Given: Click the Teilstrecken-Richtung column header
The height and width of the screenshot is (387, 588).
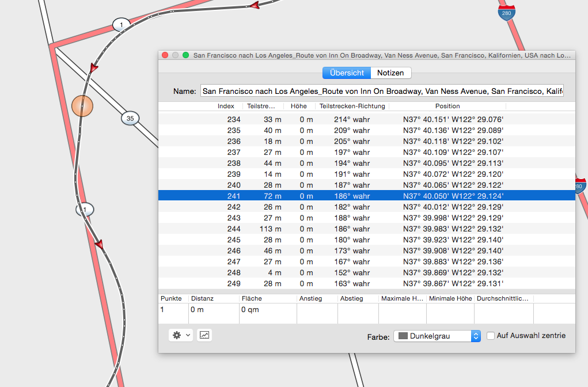Looking at the screenshot, I should pyautogui.click(x=352, y=106).
